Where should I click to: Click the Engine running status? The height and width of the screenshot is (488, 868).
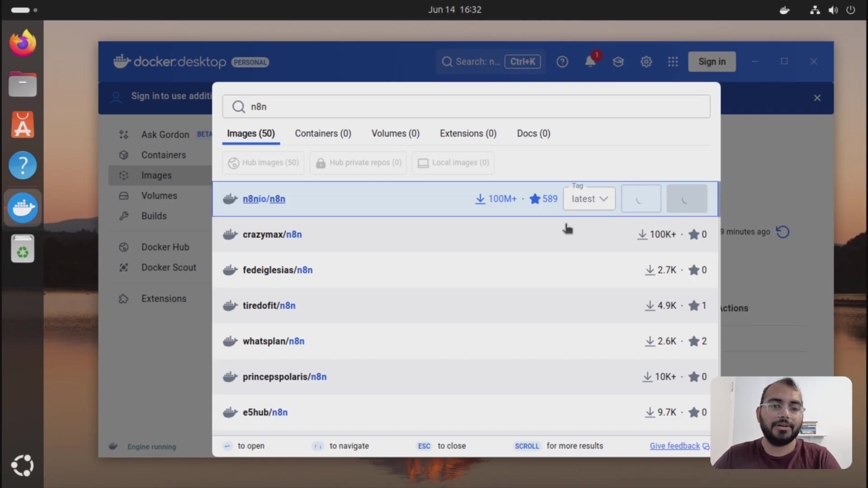151,447
